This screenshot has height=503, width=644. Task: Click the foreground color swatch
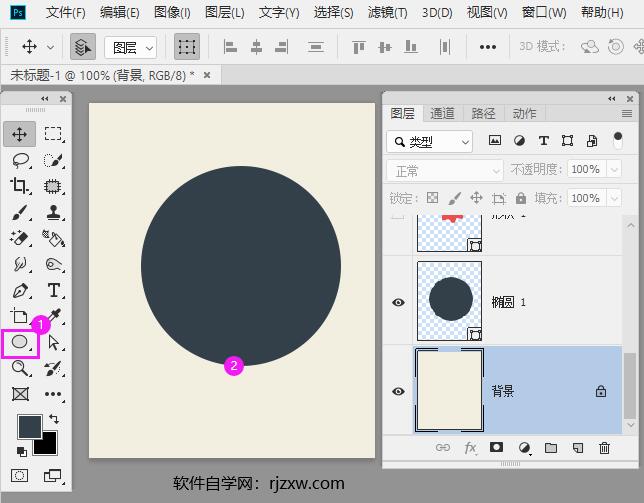coord(30,427)
